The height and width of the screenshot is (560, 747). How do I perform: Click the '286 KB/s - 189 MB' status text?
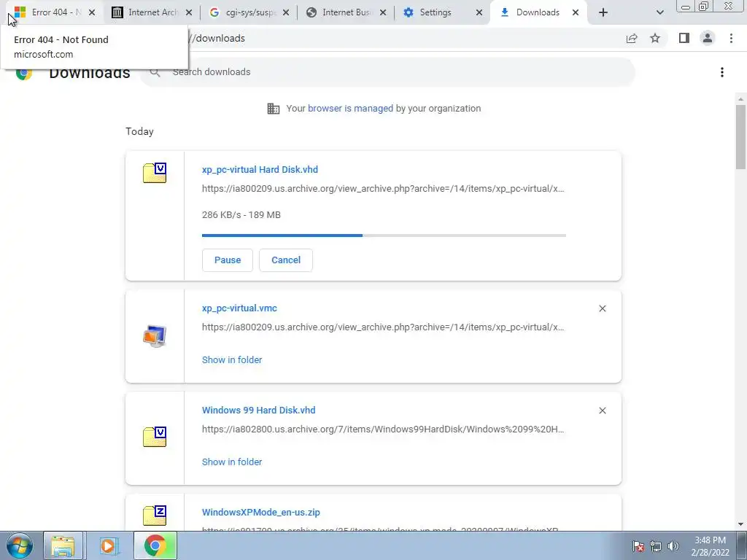pos(241,215)
